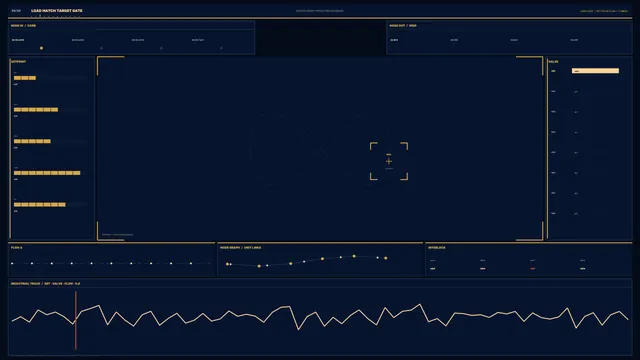Click the 'INDUSTRIAL TRACE' panel header
Viewport: 640px width, 360px height.
[x=45, y=283]
